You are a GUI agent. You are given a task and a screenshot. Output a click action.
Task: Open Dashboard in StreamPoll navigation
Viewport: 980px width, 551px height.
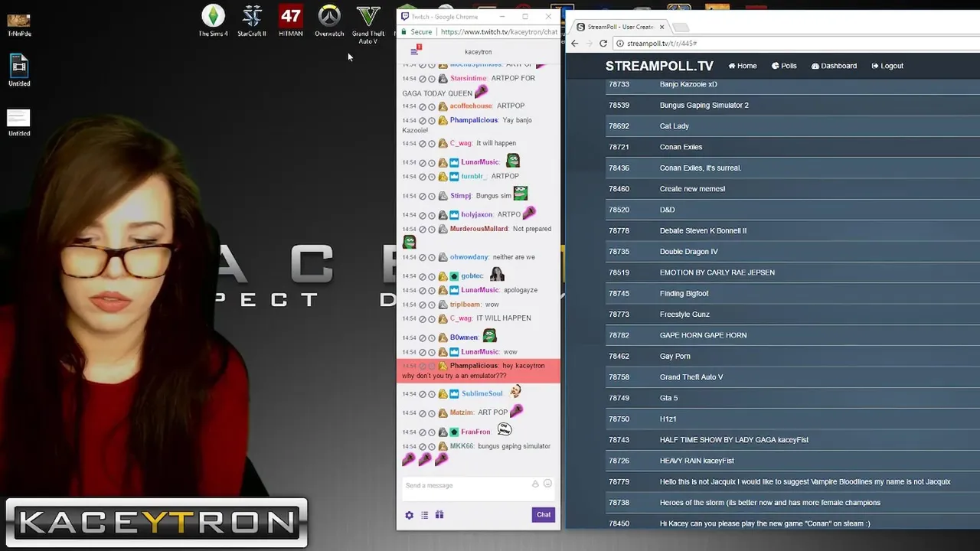click(x=834, y=66)
